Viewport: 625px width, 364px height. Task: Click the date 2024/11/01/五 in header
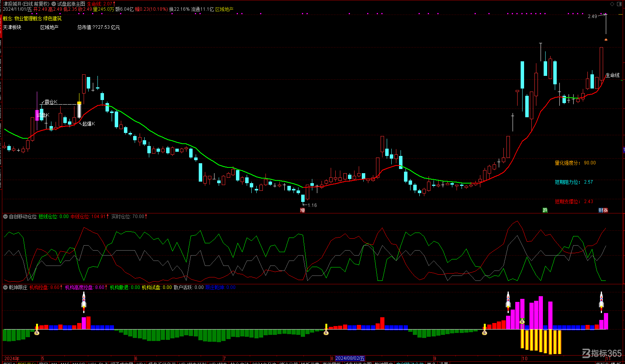(17, 9)
